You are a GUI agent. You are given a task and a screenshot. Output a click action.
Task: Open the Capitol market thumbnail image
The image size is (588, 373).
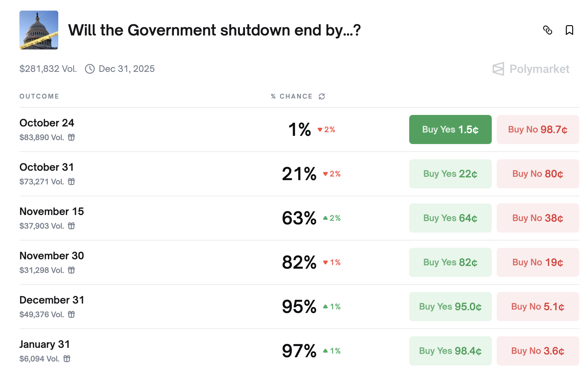tap(39, 30)
